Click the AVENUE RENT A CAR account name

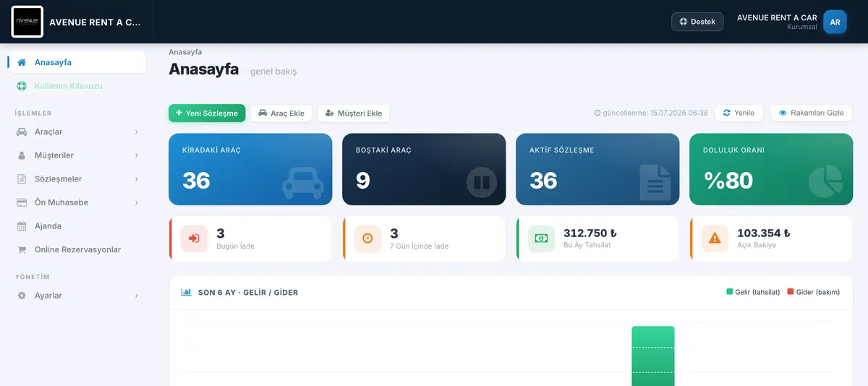(x=777, y=17)
